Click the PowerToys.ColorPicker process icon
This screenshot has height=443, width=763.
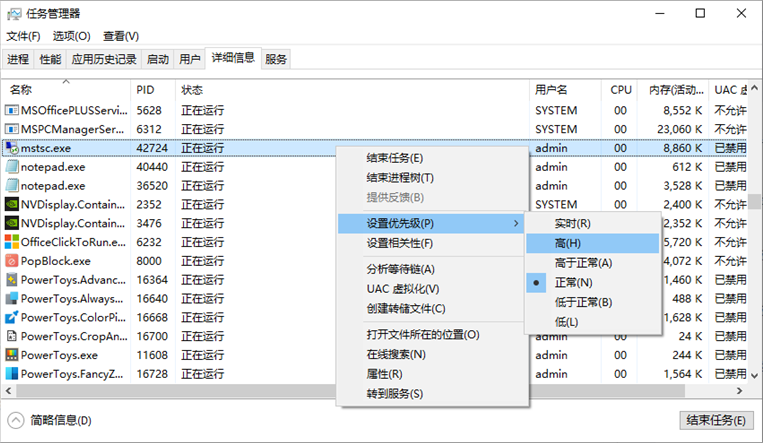(x=12, y=317)
